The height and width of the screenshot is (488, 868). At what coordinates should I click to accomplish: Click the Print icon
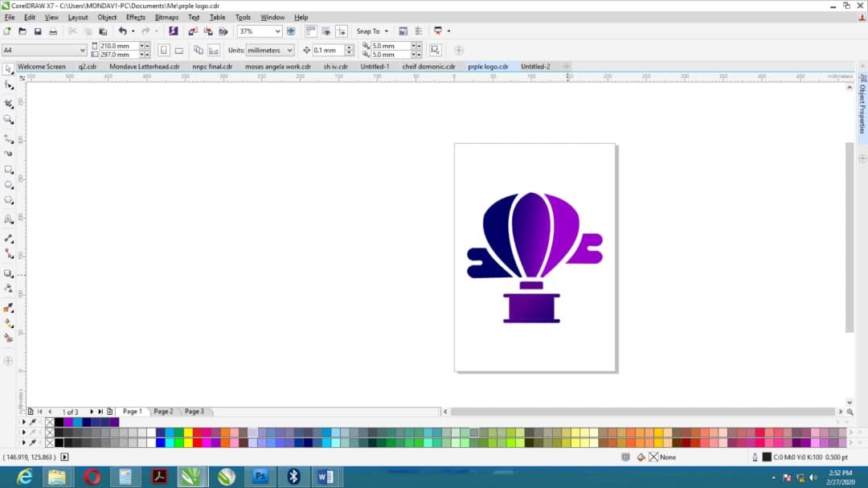coord(53,31)
